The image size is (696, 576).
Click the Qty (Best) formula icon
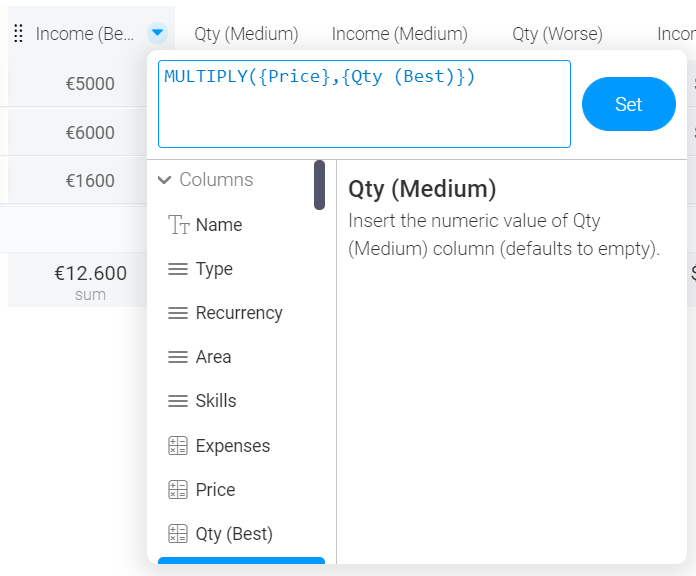[178, 534]
